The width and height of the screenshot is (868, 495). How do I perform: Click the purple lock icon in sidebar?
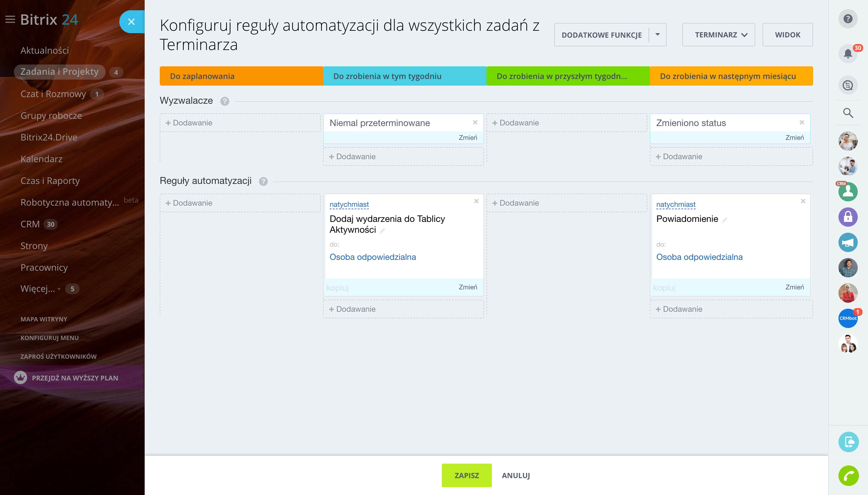(x=848, y=217)
